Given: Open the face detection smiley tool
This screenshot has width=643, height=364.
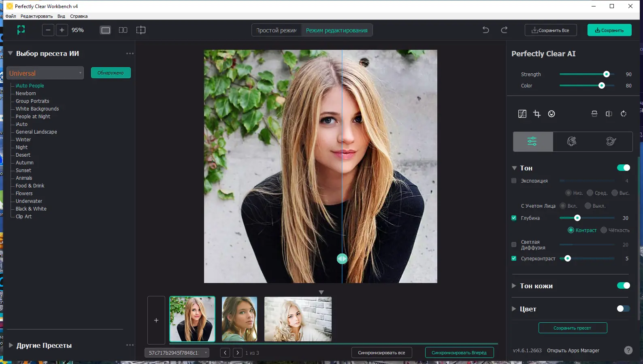Looking at the screenshot, I should pos(551,114).
